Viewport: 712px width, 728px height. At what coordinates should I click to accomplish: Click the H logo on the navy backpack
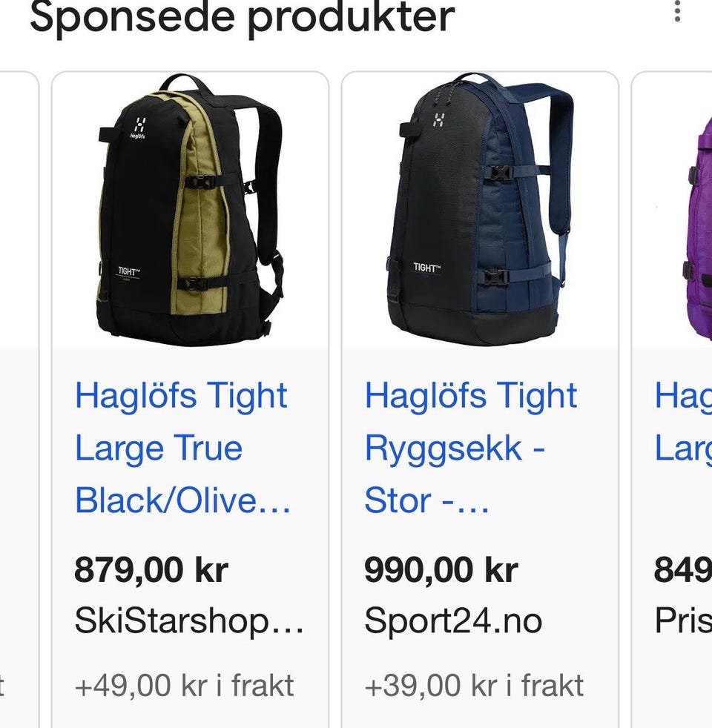tap(438, 120)
